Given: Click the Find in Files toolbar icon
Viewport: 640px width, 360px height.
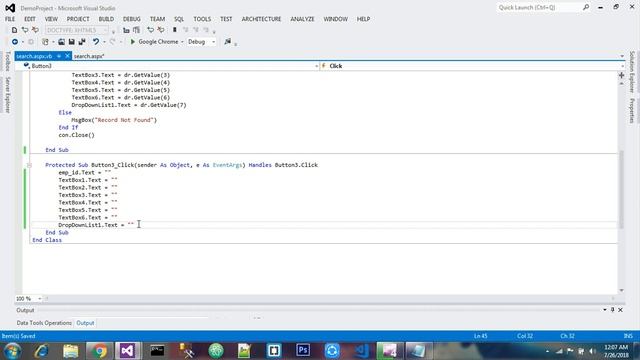Looking at the screenshot, I should [x=228, y=42].
